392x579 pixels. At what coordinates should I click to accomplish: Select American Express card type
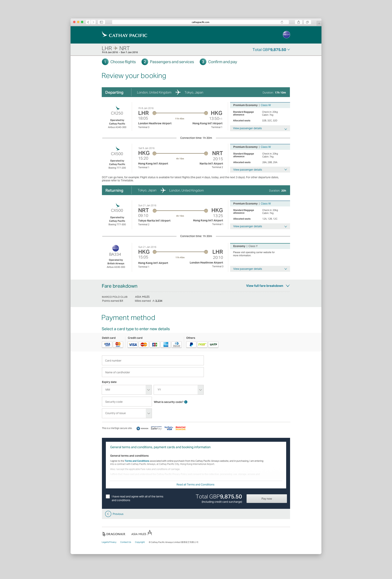166,344
